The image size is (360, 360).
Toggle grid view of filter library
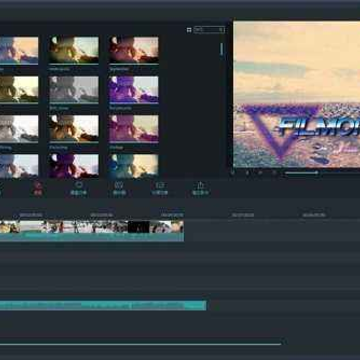click(189, 30)
